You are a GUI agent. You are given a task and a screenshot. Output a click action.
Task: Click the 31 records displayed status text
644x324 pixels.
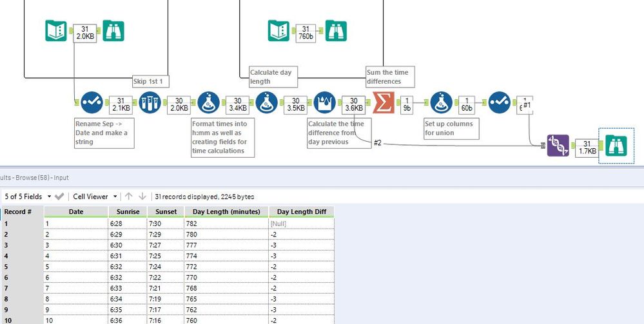pyautogui.click(x=204, y=196)
